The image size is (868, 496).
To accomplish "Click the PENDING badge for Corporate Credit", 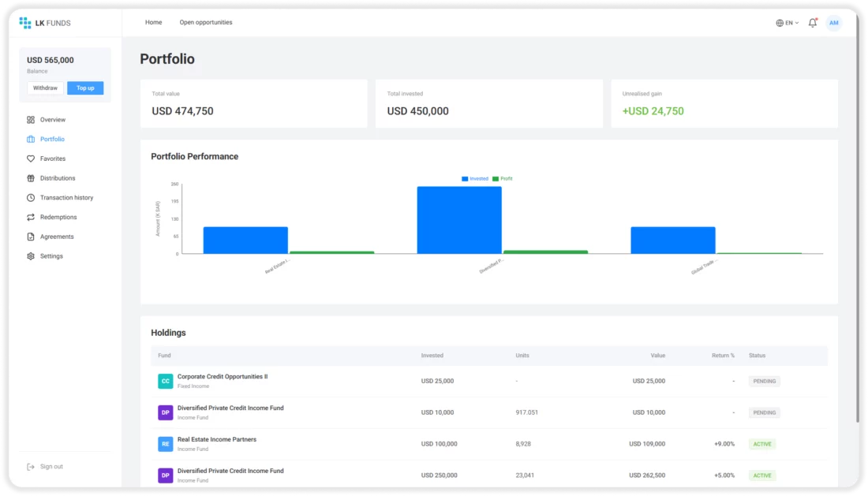I will click(765, 382).
